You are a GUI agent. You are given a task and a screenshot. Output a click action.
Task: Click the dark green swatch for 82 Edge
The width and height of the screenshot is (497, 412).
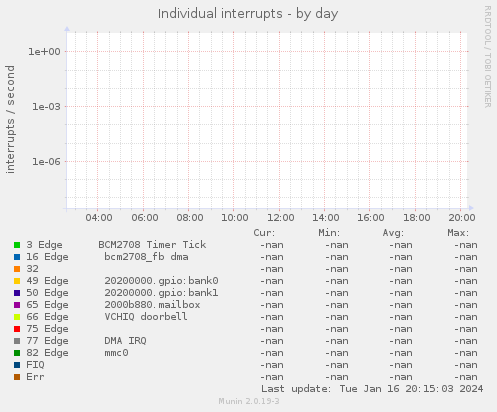click(x=17, y=353)
